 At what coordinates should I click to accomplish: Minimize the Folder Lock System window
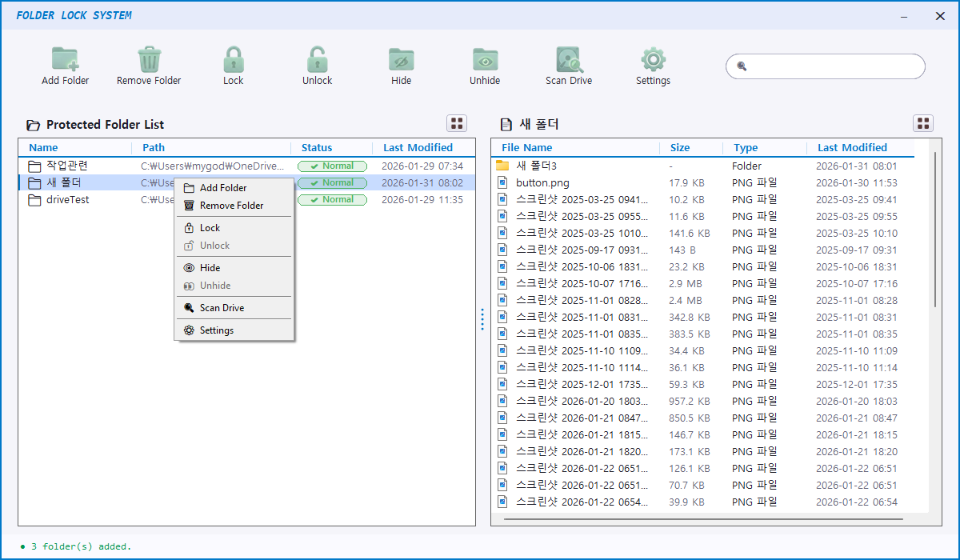(x=903, y=16)
